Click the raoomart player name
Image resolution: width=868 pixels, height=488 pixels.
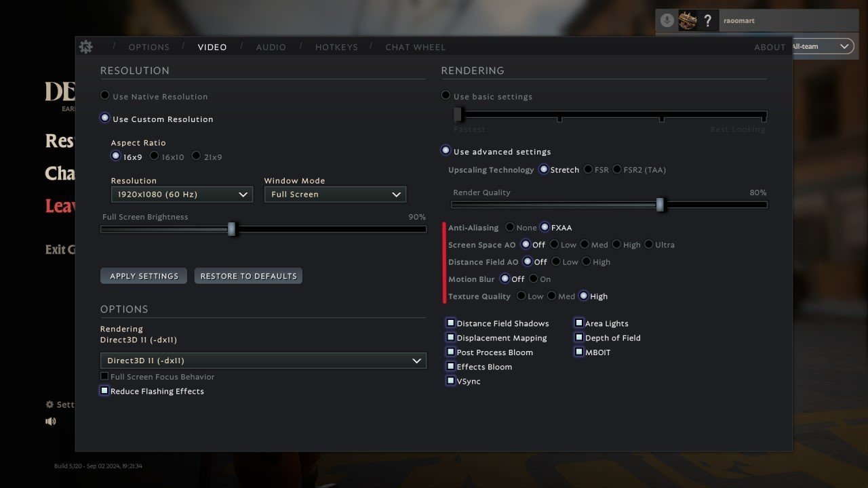738,20
